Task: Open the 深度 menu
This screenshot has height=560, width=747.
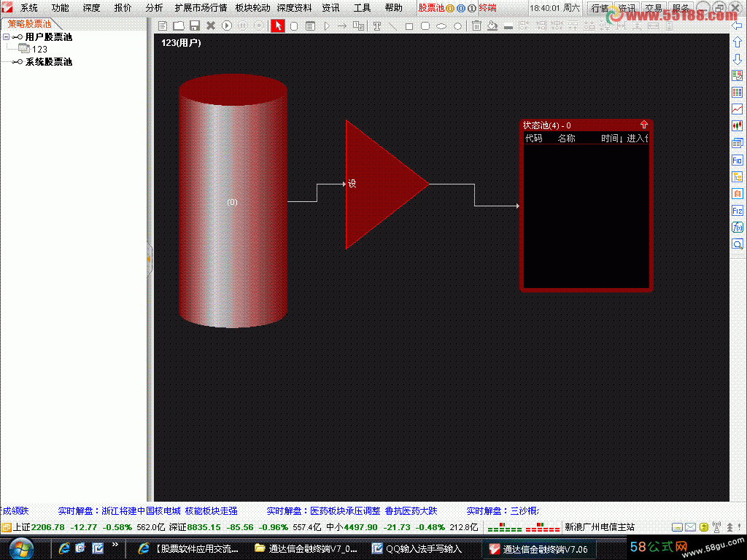Action: point(91,8)
